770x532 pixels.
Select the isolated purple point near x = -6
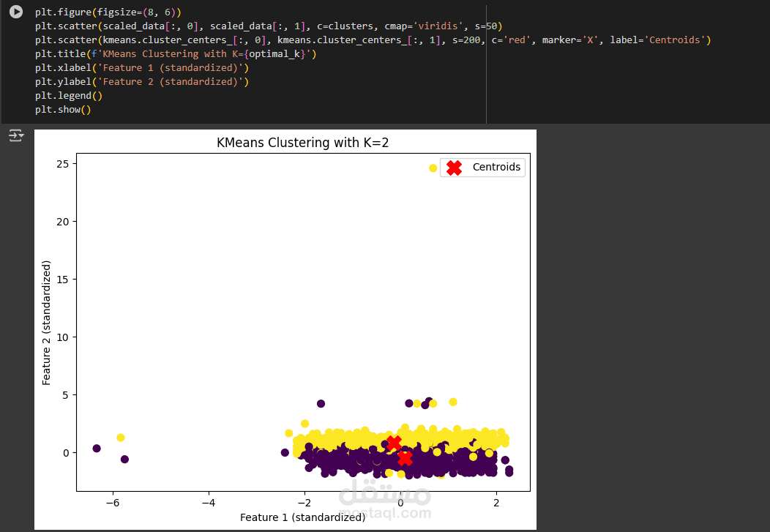[x=124, y=460]
